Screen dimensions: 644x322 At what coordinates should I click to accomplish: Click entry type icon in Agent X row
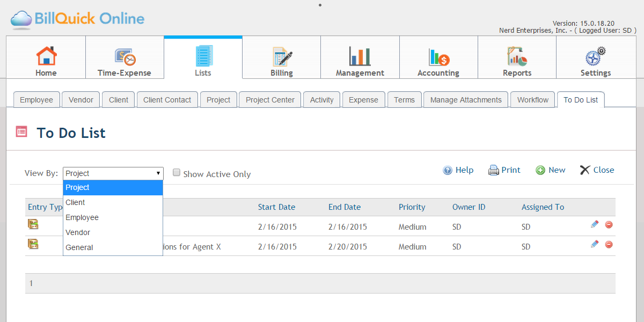(x=33, y=244)
